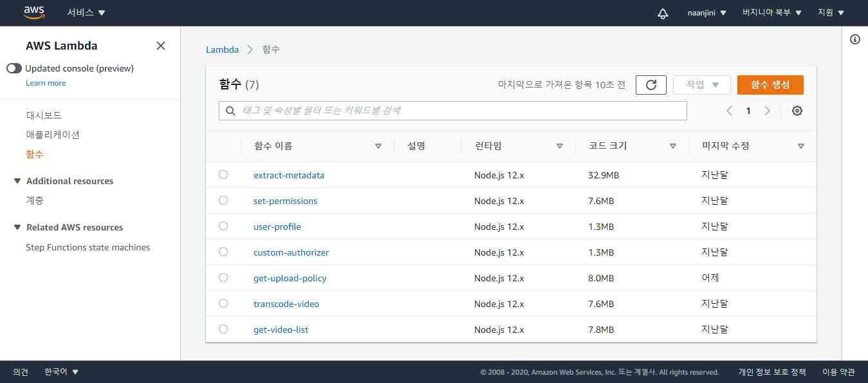
Task: Open 이용 약관 link
Action: click(x=838, y=372)
